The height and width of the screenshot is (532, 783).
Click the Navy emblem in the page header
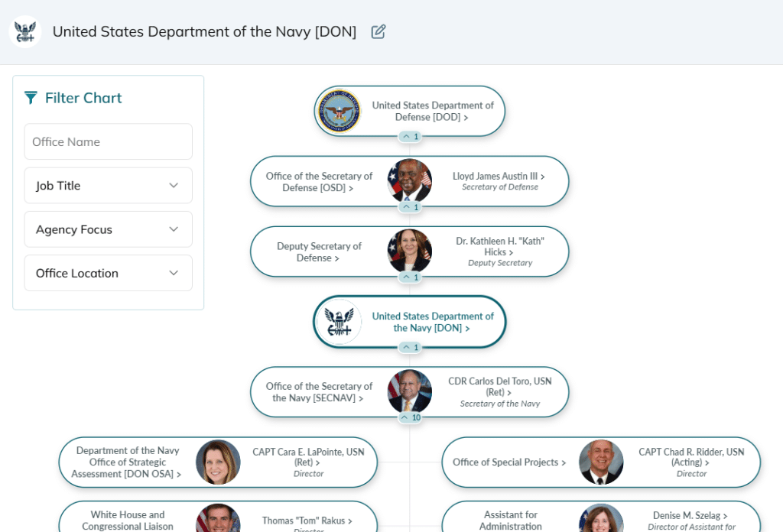24,31
